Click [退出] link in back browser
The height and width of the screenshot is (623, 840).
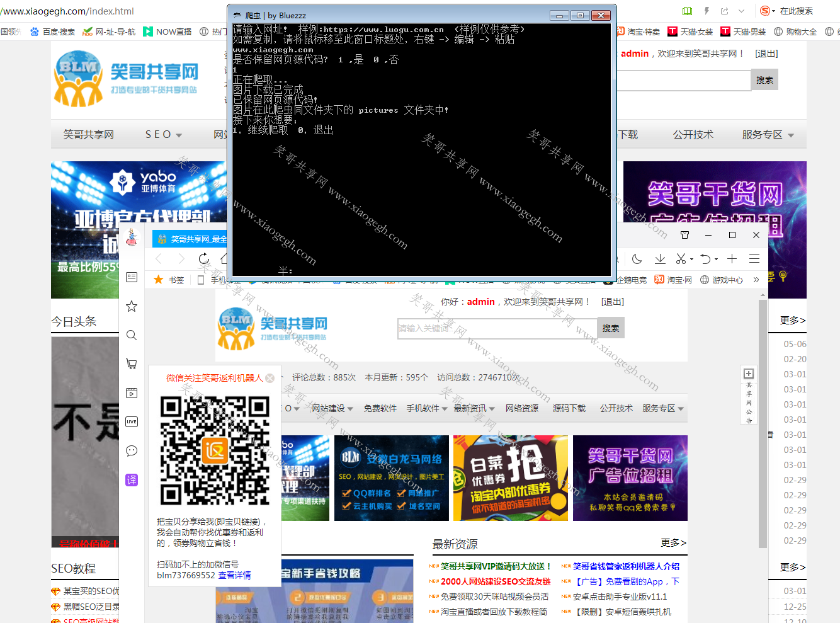click(766, 54)
